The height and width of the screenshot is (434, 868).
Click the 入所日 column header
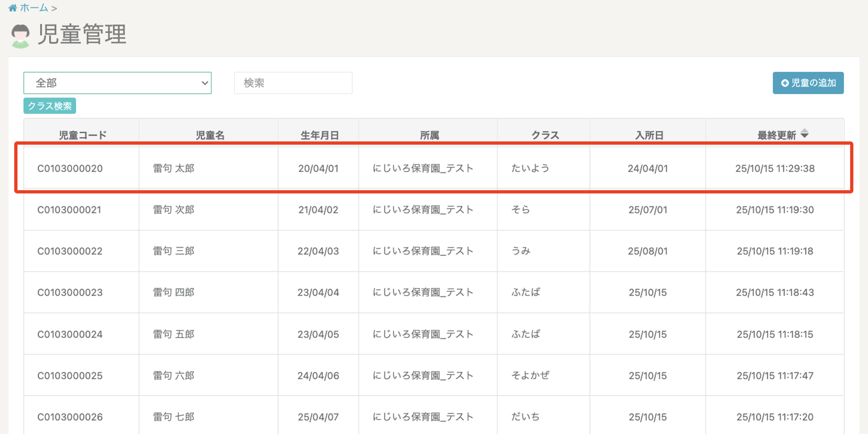(x=649, y=135)
